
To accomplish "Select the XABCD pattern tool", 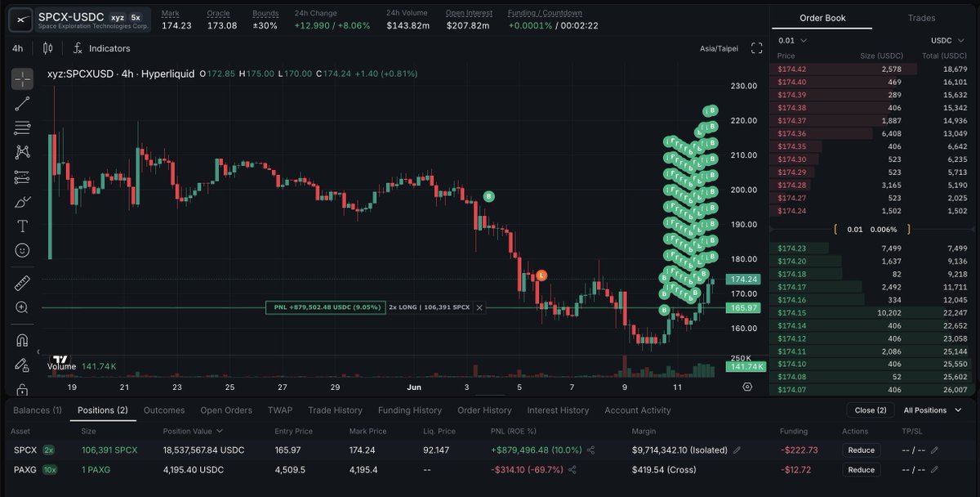I will pos(22,152).
